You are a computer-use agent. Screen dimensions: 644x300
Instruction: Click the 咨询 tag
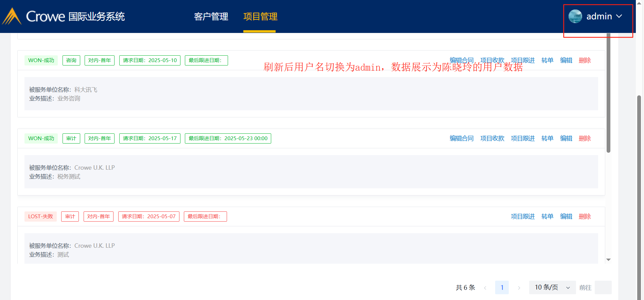(71, 60)
